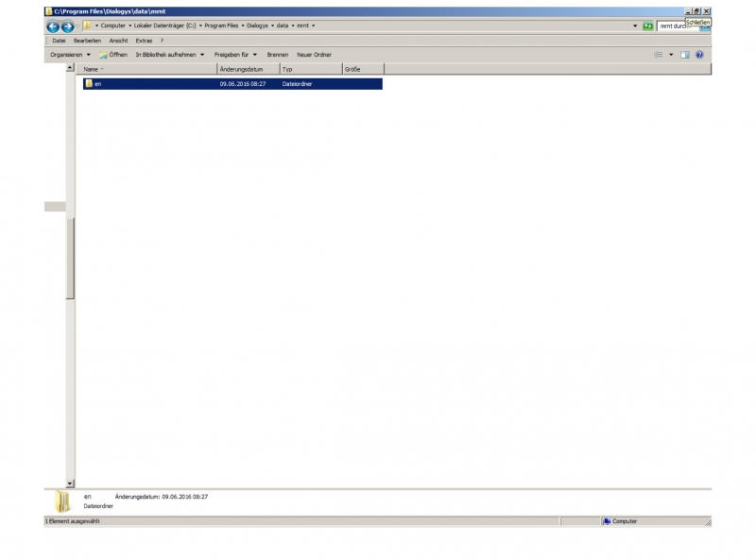Open the In Bibliothek aufnehmen dropdown

170,55
